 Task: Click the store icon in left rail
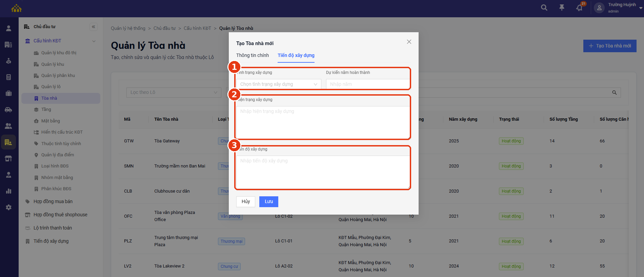9,158
